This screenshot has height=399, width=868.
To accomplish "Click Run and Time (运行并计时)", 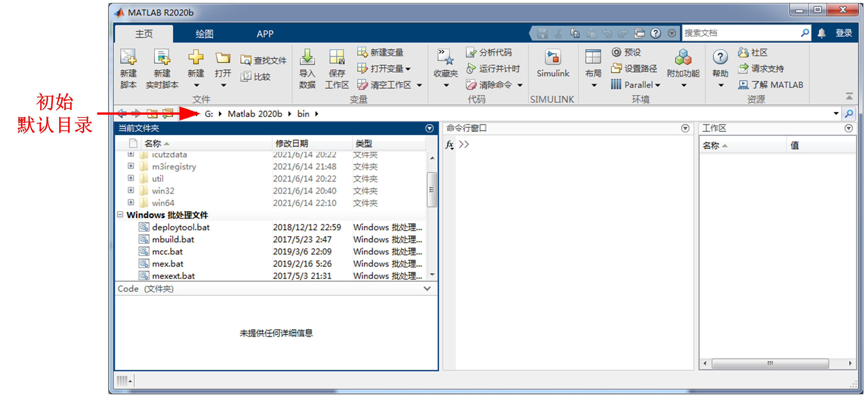I will pyautogui.click(x=493, y=68).
